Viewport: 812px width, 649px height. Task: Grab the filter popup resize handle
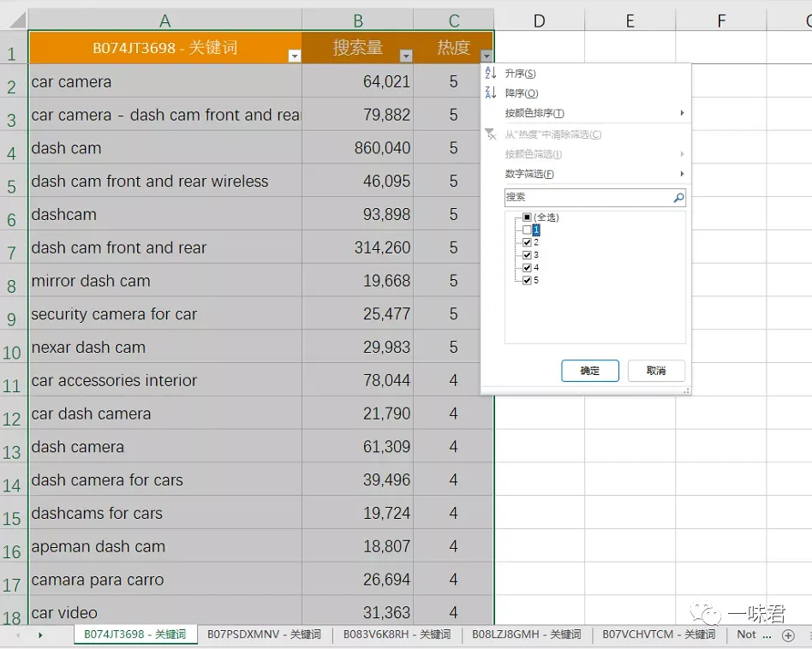coord(687,390)
